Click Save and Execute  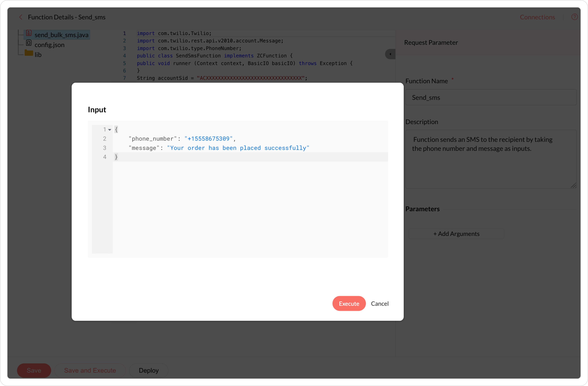[90, 370]
